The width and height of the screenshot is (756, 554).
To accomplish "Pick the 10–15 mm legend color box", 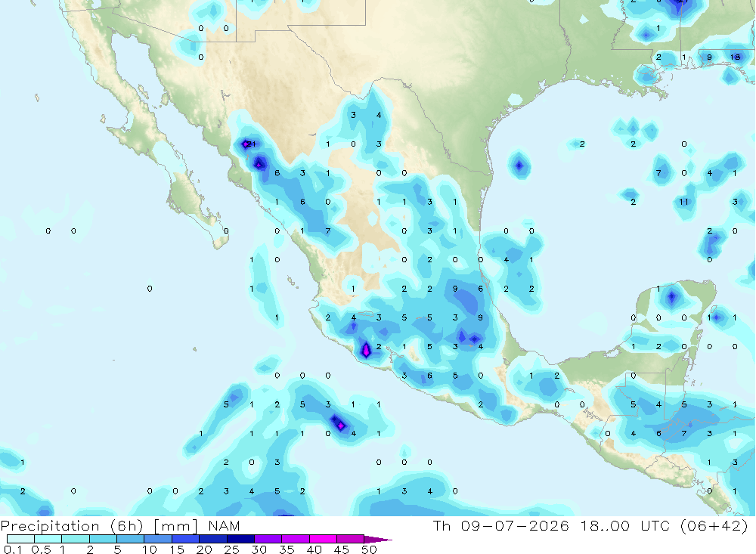I will (x=158, y=539).
